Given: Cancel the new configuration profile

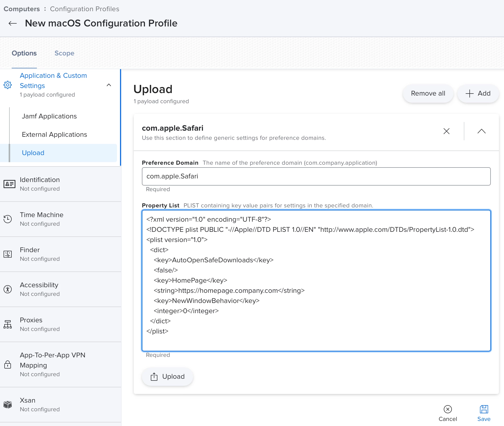Looking at the screenshot, I should 448,413.
